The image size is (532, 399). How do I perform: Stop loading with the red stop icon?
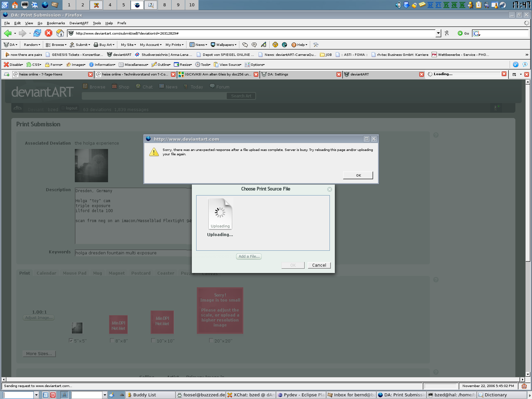(49, 33)
